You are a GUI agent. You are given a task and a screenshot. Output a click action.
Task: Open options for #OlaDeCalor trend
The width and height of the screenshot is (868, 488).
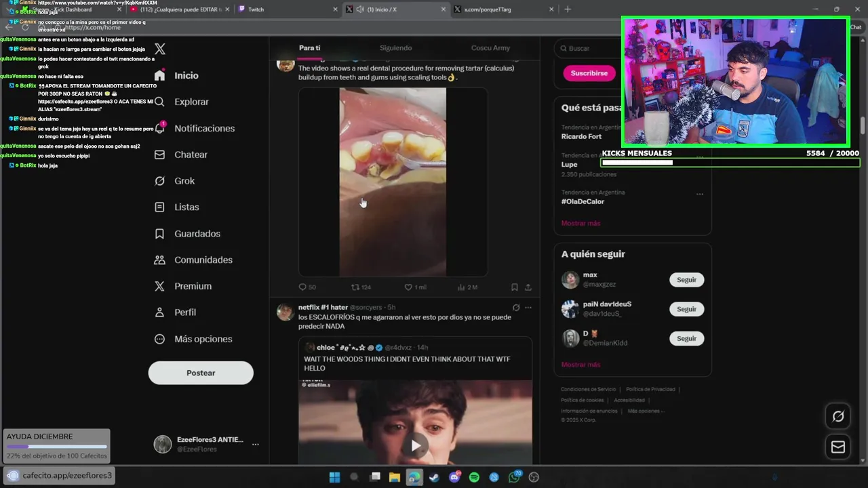point(700,195)
